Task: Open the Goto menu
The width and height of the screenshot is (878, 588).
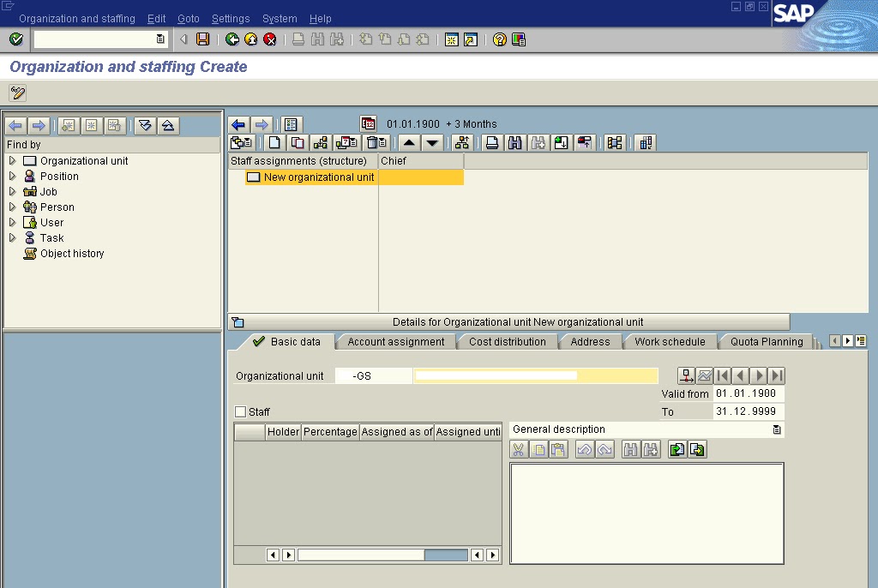Action: [188, 19]
